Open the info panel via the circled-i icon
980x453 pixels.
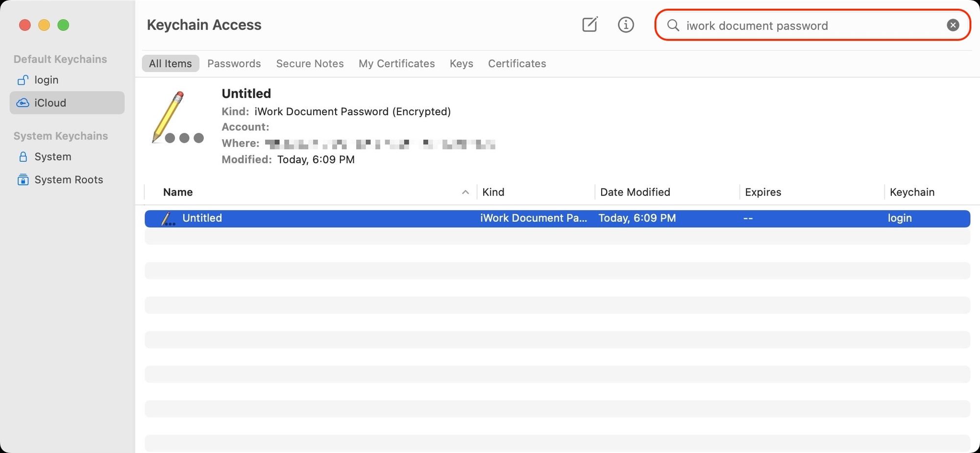(x=626, y=25)
